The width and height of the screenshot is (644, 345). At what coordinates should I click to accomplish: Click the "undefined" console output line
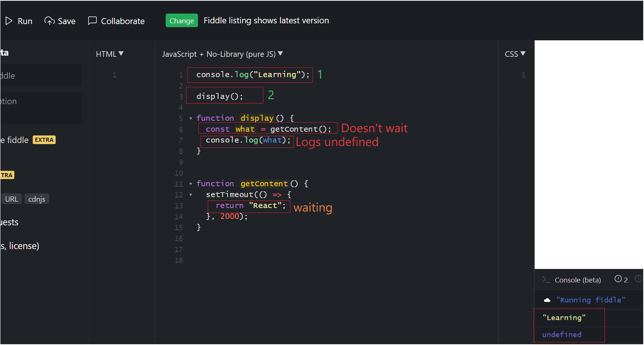coord(561,335)
